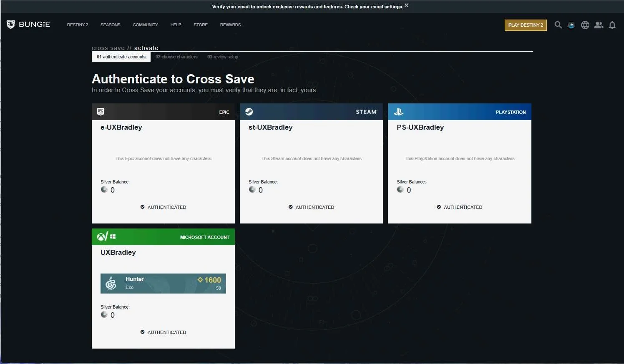Click the Microsoft Account card header bar

tap(163, 237)
